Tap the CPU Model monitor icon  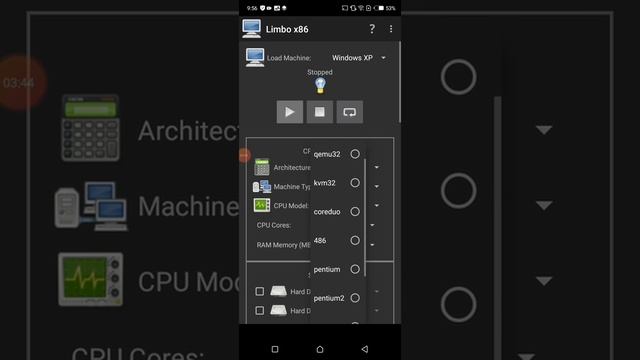(262, 205)
